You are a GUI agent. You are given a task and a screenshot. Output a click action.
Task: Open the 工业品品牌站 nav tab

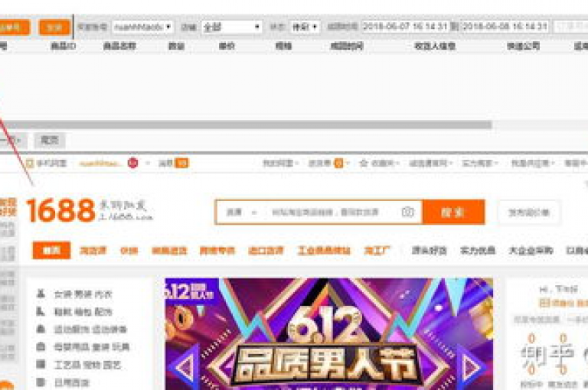[324, 250]
